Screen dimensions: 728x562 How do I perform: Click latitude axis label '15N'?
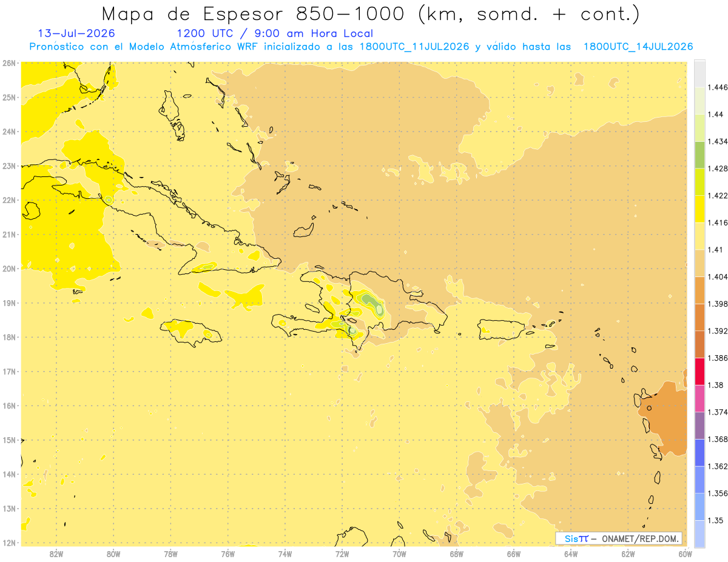pyautogui.click(x=9, y=440)
